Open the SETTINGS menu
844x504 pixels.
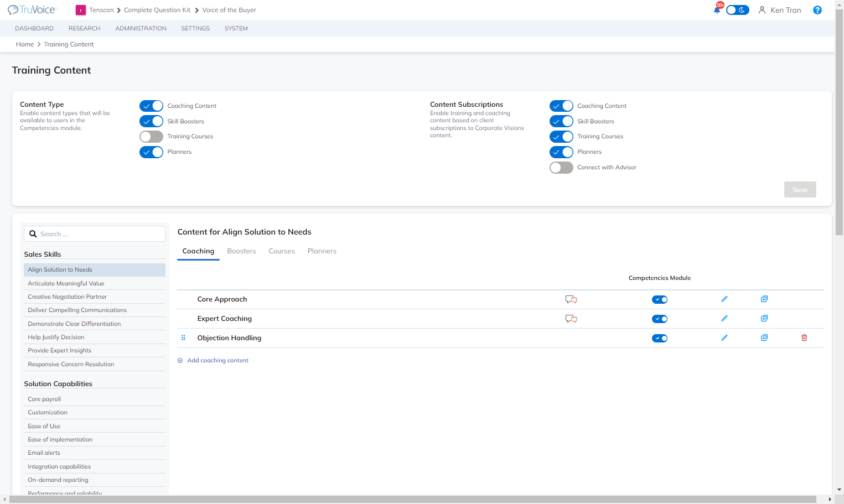click(195, 28)
